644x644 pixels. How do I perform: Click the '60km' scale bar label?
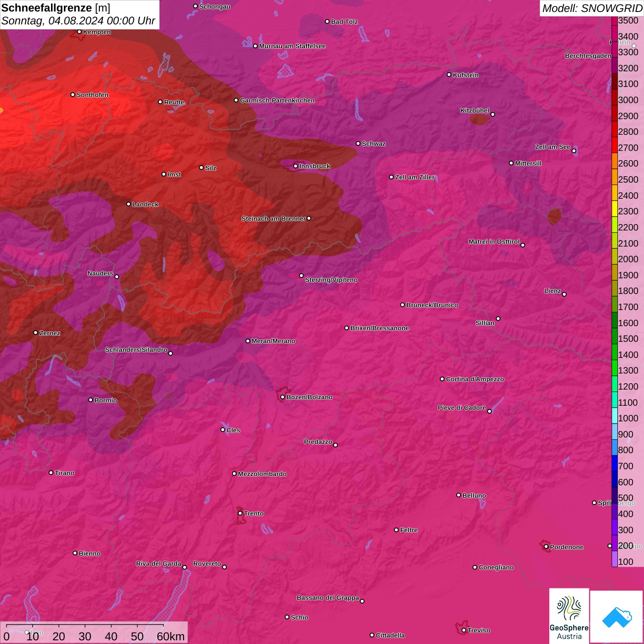[x=171, y=636]
